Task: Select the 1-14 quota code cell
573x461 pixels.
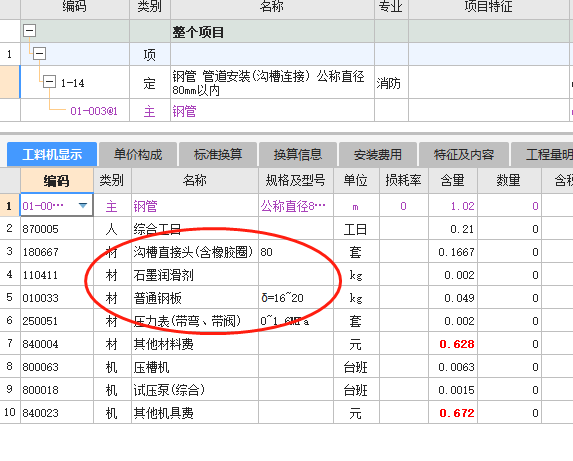Action: click(x=73, y=83)
